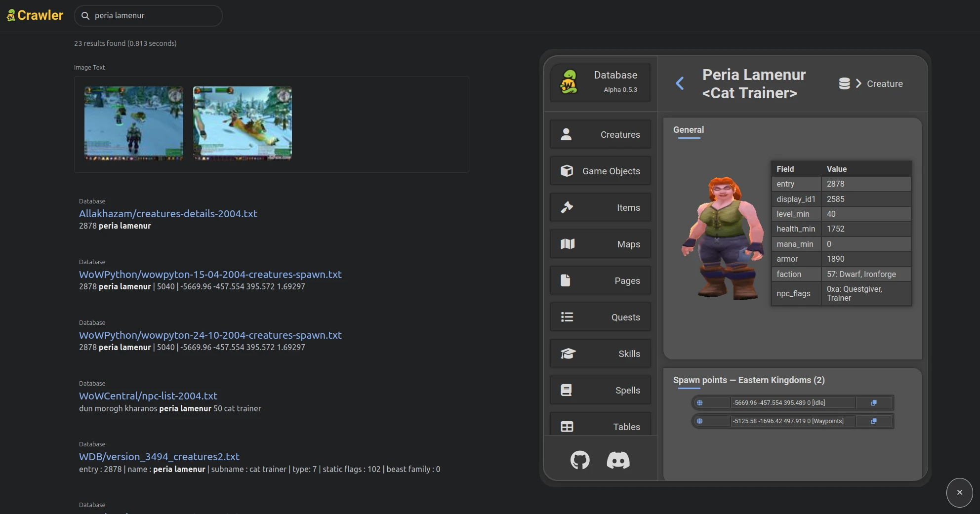
Task: Open the first snowy screenshot thumbnail
Action: point(134,123)
